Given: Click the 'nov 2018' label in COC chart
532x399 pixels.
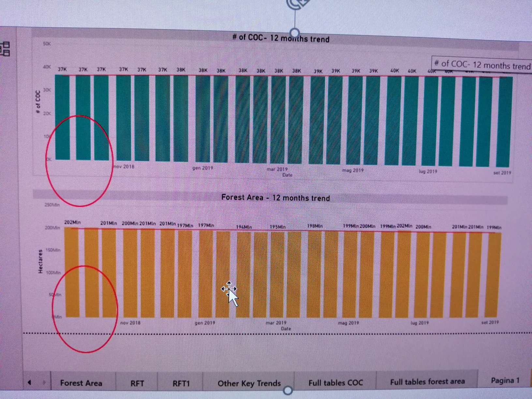Looking at the screenshot, I should click(124, 167).
